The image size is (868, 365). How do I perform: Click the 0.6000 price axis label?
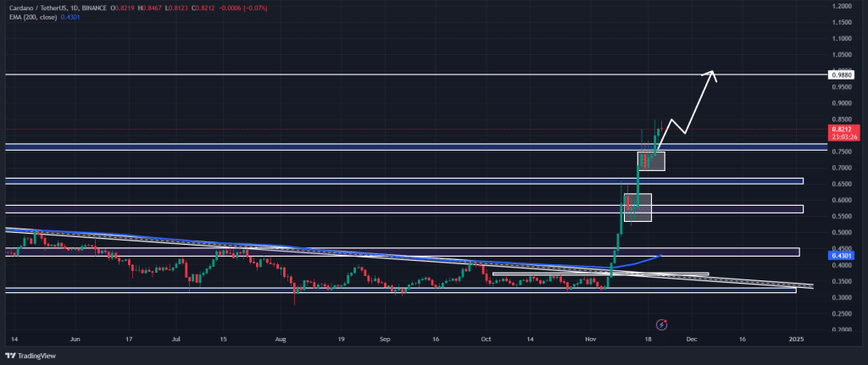pos(840,200)
